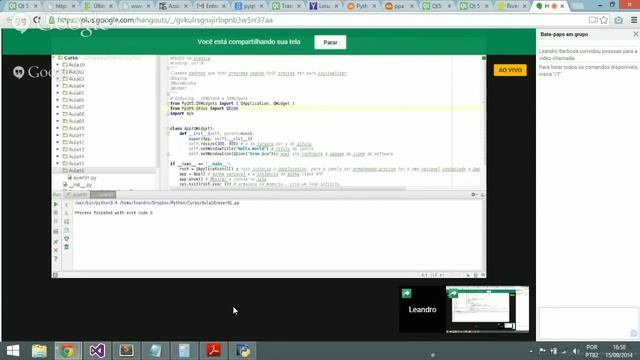
Task: Click the Action Center flag tray icon
Action: [x=542, y=351]
